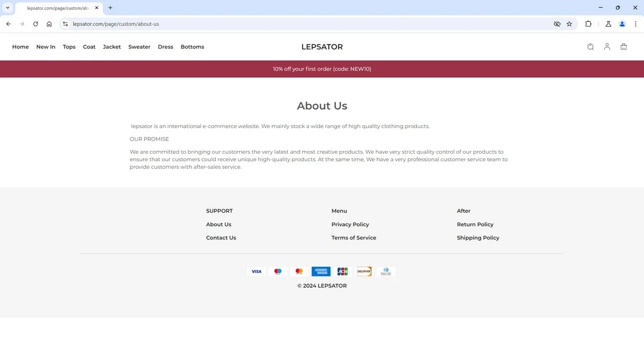
Task: Click the 10% off promo banner
Action: (x=322, y=69)
